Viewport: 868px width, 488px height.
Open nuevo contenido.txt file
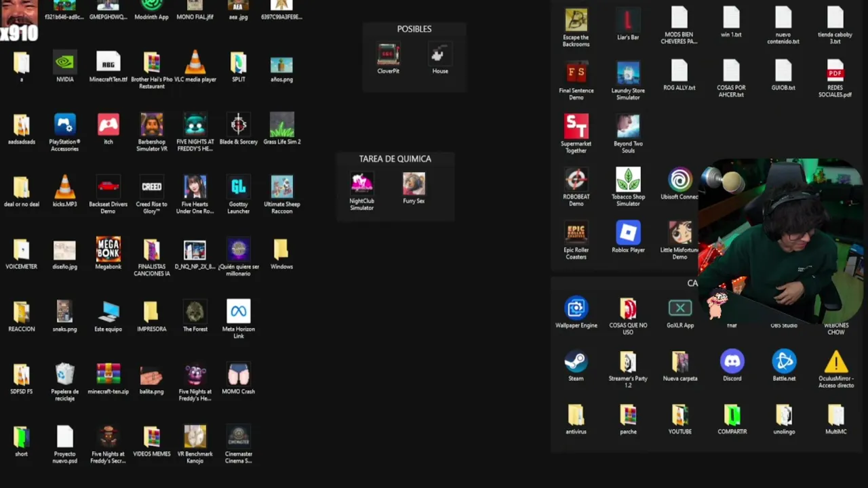click(x=783, y=18)
